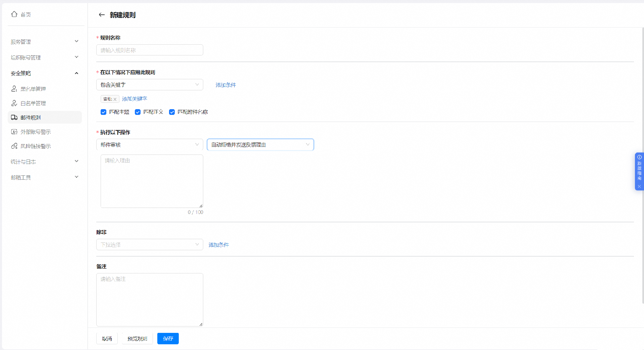The width and height of the screenshot is (644, 350).
Task: Open the 除非 下拉选择 dropdown
Action: tap(150, 245)
